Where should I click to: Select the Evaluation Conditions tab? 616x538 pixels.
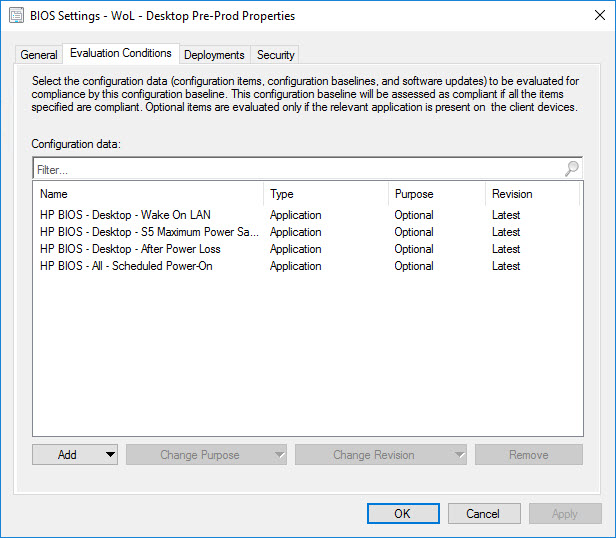[120, 53]
